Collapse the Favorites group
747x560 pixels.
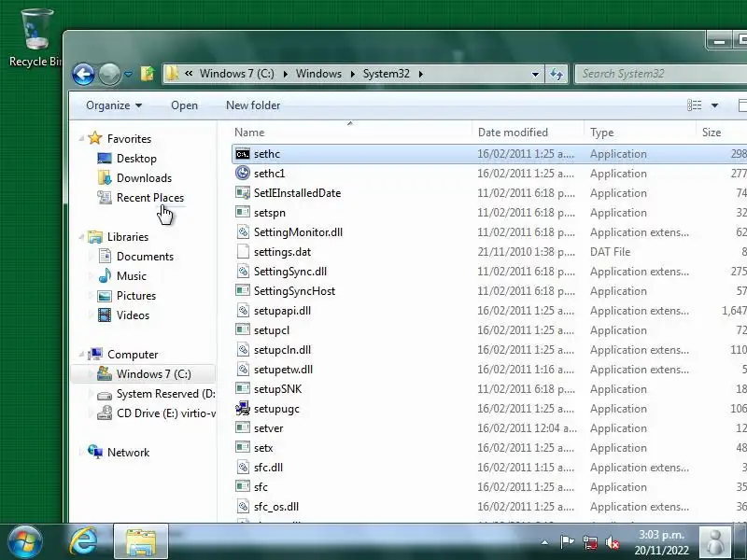[x=81, y=138]
